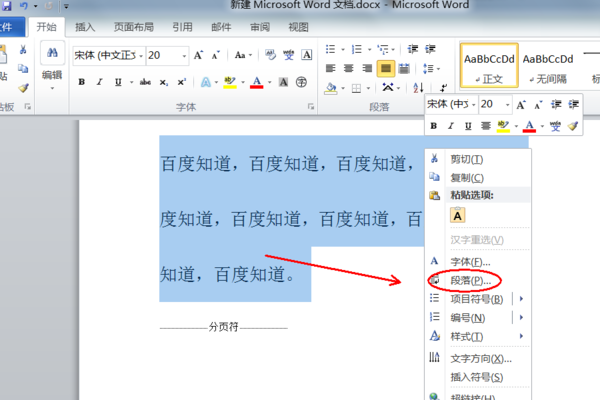Click the Cut scissors icon in ribbon
The width and height of the screenshot is (600, 400).
[23, 49]
